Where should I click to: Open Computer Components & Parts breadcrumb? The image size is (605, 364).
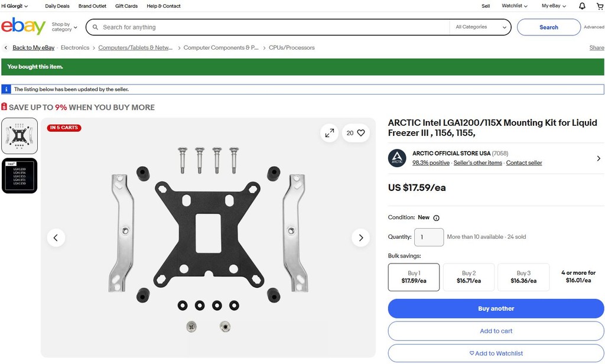[221, 47]
